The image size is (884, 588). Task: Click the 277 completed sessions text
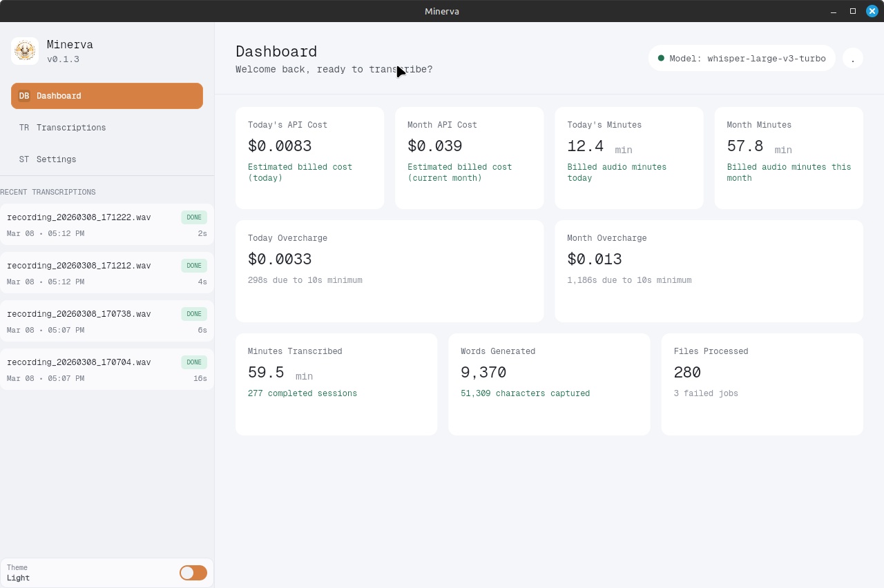click(302, 393)
